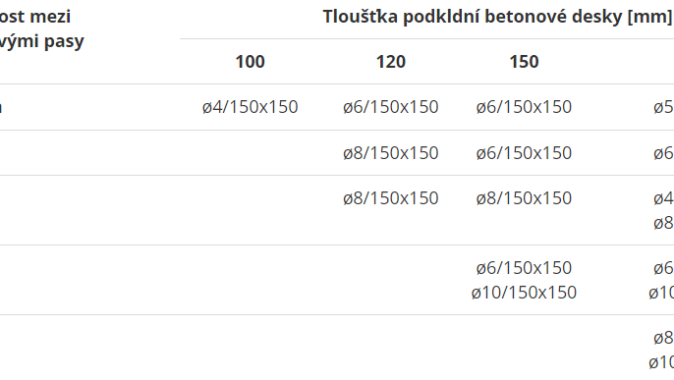Click fourth-row ø6/150x150 value under 150

tap(524, 268)
